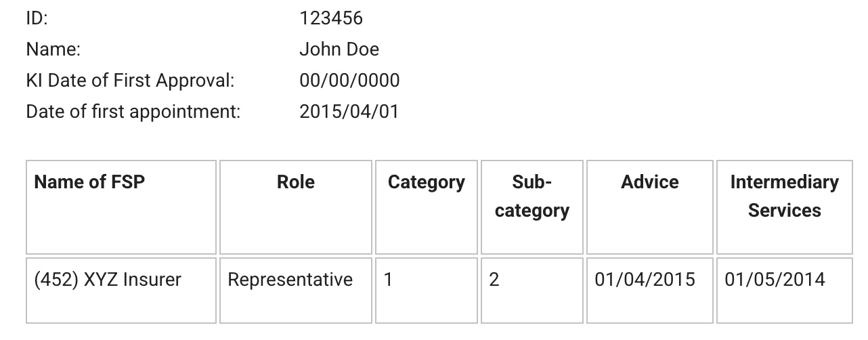Click the Category cell showing 1

pos(388,280)
